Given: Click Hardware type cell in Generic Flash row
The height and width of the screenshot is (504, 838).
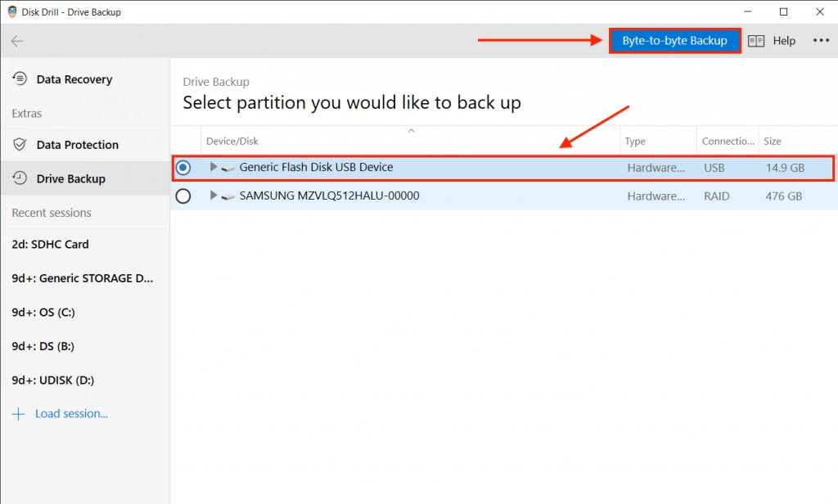Looking at the screenshot, I should (x=656, y=168).
